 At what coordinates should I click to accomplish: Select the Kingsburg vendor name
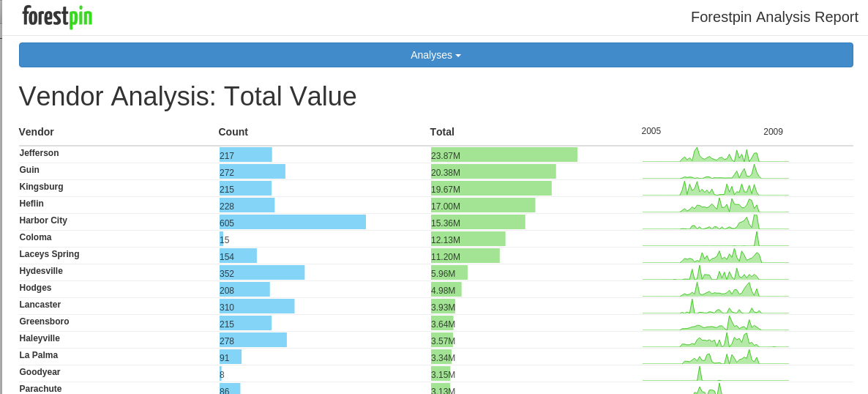coord(41,187)
